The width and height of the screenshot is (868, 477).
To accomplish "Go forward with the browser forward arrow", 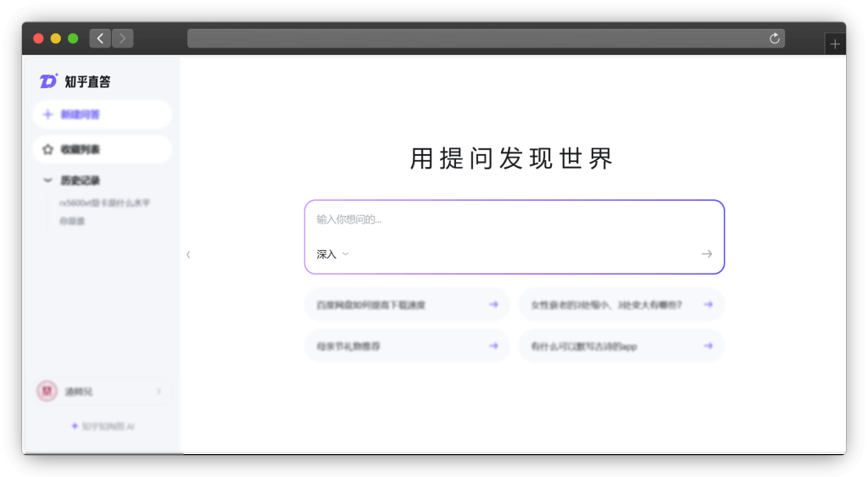I will point(122,38).
